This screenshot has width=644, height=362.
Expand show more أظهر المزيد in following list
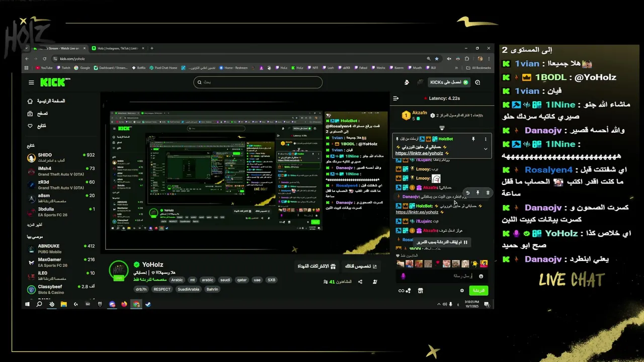[x=35, y=225]
